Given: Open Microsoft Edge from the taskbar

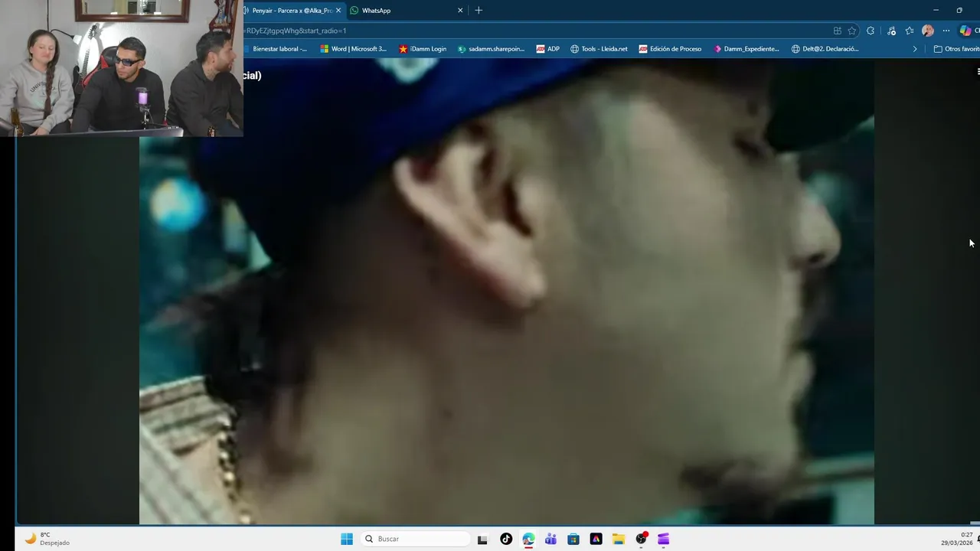Looking at the screenshot, I should tap(528, 539).
